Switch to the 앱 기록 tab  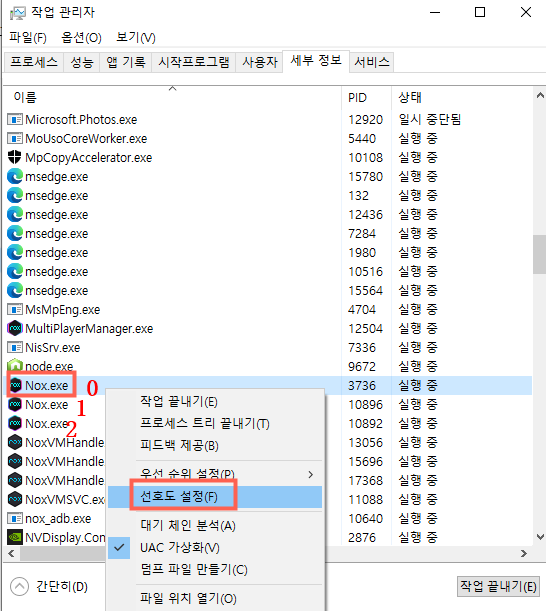[126, 62]
